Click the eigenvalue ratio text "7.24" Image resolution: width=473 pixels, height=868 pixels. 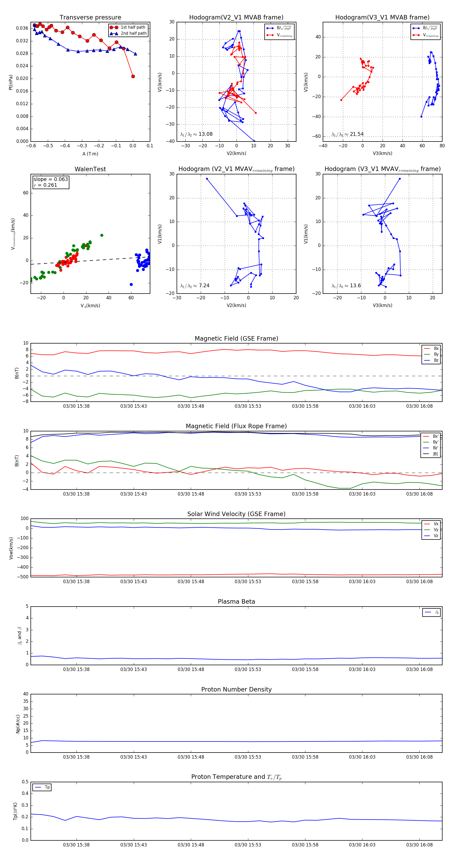pyautogui.click(x=204, y=286)
